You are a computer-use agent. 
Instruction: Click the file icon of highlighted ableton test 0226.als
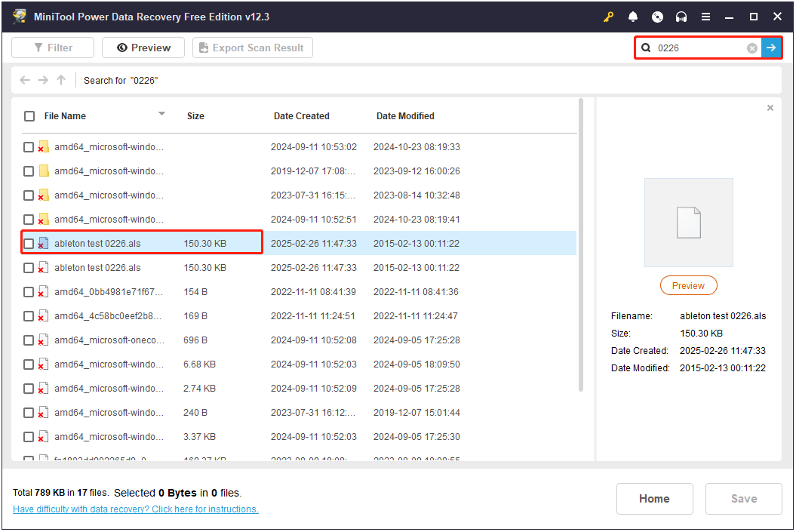tap(44, 243)
